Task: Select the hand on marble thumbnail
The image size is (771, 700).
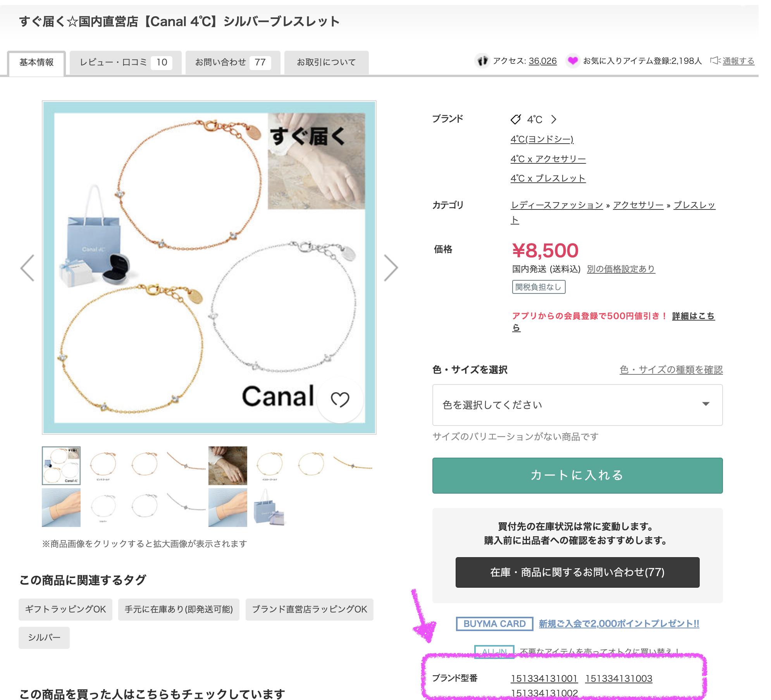Action: pos(228,466)
